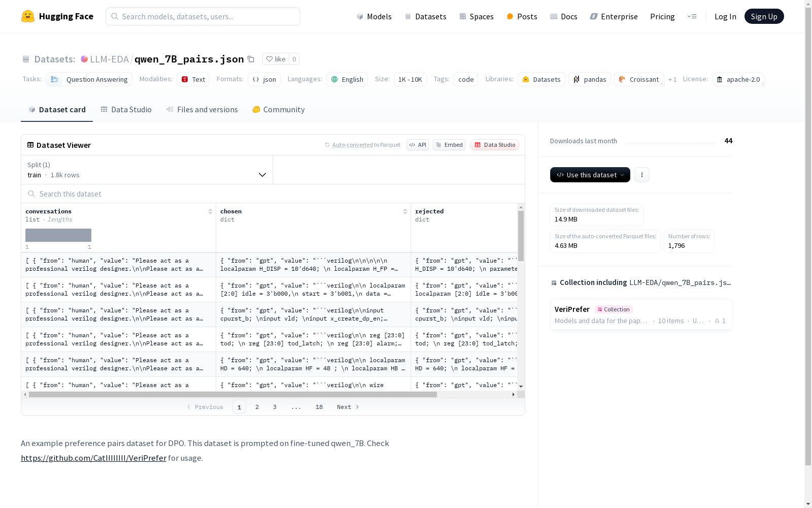Screen dimensions: 812x508
Task: Click the pandas library tag
Action: click(590, 79)
